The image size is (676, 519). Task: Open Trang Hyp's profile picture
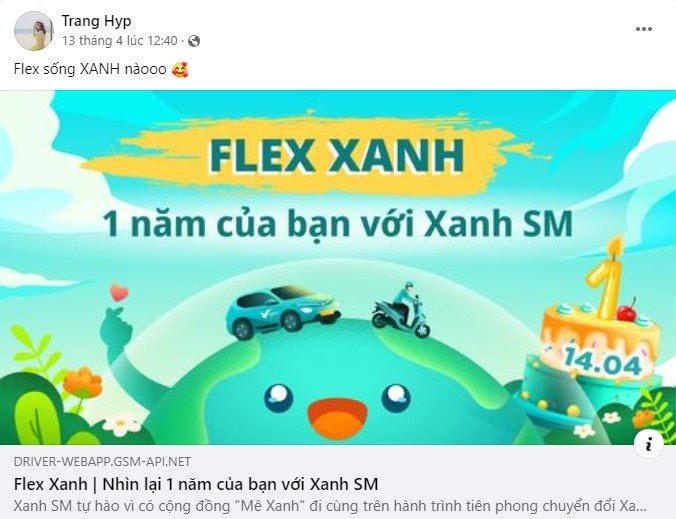[34, 31]
